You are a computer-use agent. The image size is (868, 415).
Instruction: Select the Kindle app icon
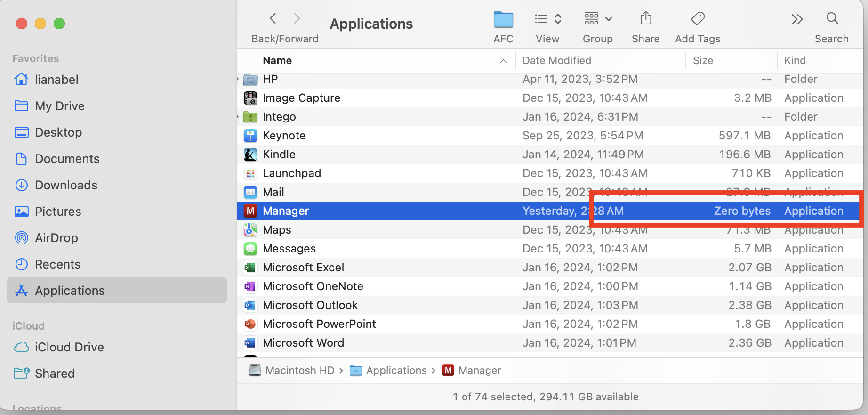(250, 155)
